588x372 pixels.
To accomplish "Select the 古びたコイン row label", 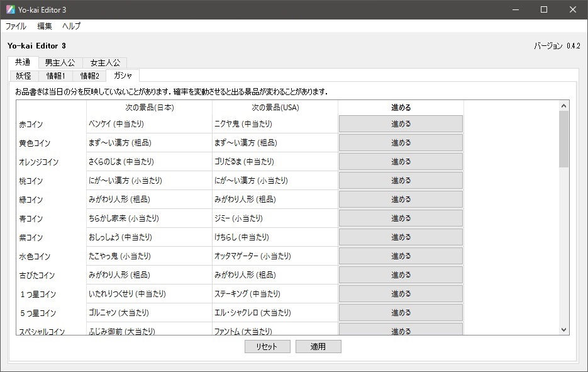I will tap(36, 275).
